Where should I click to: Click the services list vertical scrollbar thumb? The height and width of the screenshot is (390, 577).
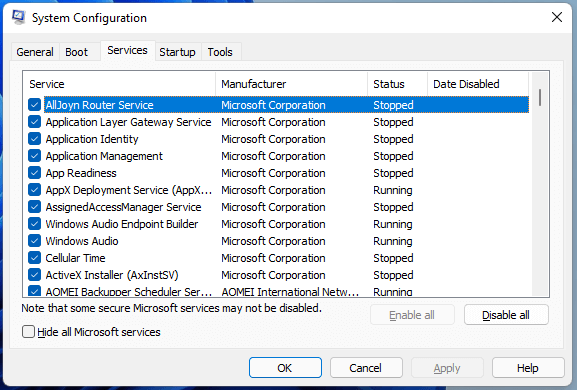coord(540,98)
